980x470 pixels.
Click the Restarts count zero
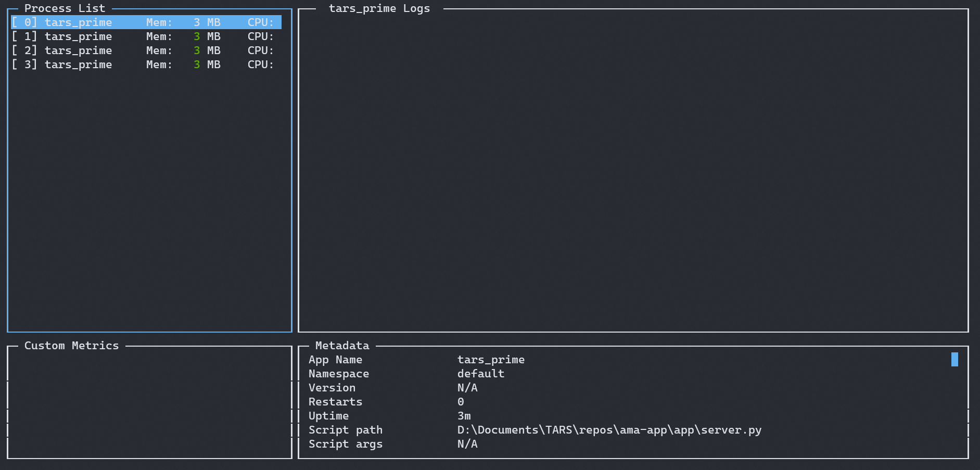460,401
